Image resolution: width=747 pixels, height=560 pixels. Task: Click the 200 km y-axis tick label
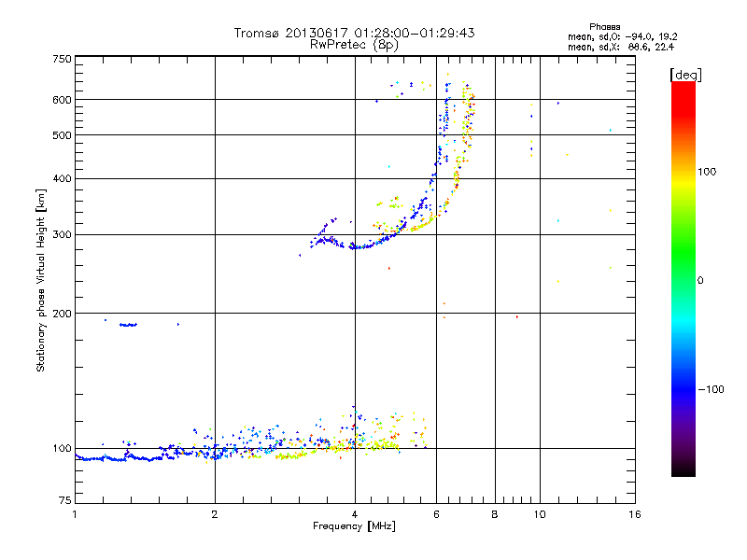[x=62, y=314]
